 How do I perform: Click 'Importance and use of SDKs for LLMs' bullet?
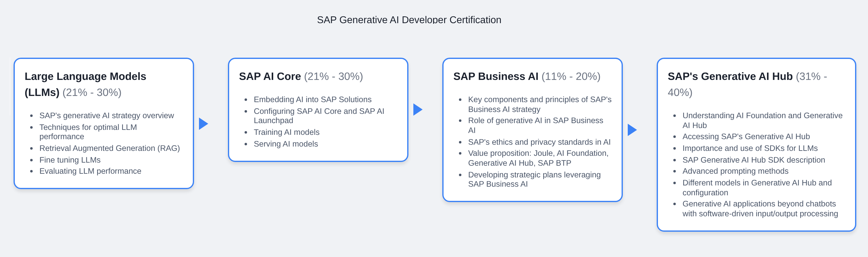(x=750, y=148)
